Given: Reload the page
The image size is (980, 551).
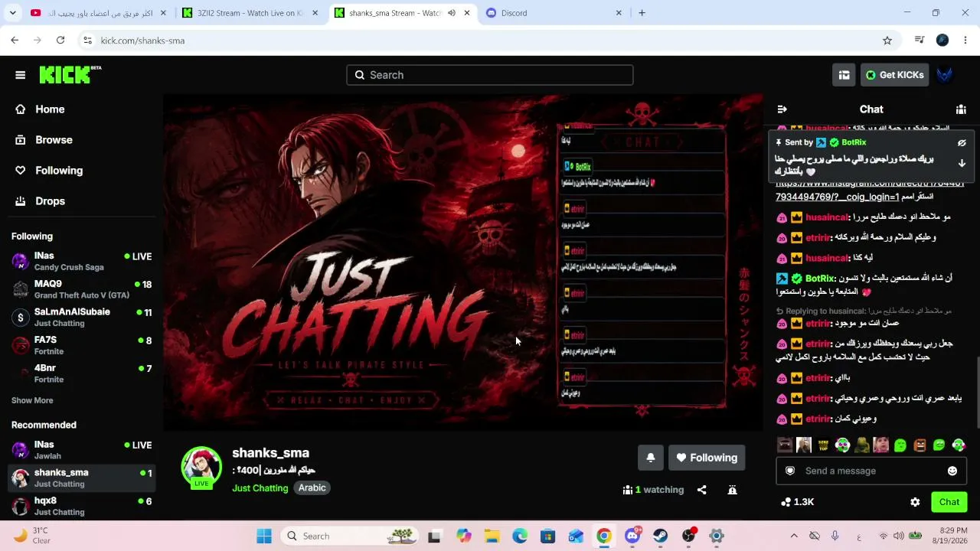Looking at the screenshot, I should pyautogui.click(x=60, y=40).
